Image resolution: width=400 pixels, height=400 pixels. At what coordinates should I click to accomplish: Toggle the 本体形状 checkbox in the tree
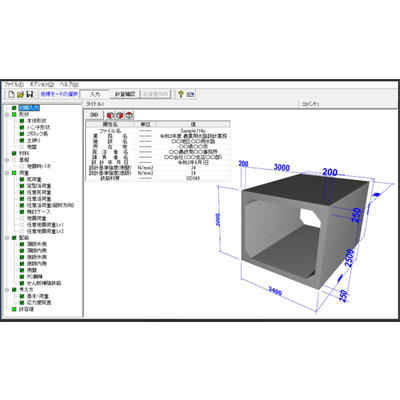coord(22,121)
